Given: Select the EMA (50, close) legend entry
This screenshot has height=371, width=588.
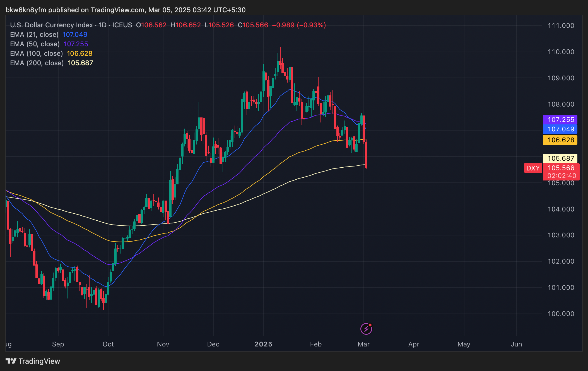Looking at the screenshot, I should point(35,44).
